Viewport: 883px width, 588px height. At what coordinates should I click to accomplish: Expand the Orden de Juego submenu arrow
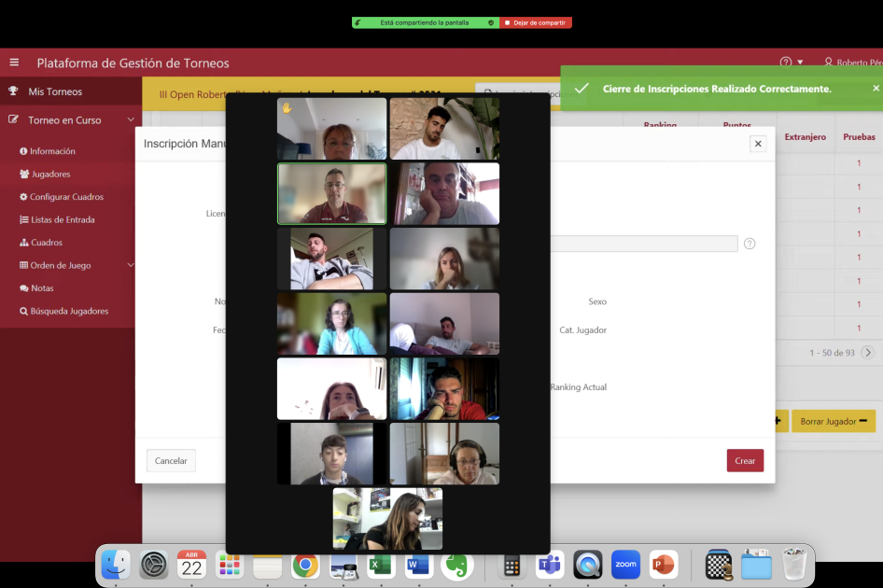[131, 265]
